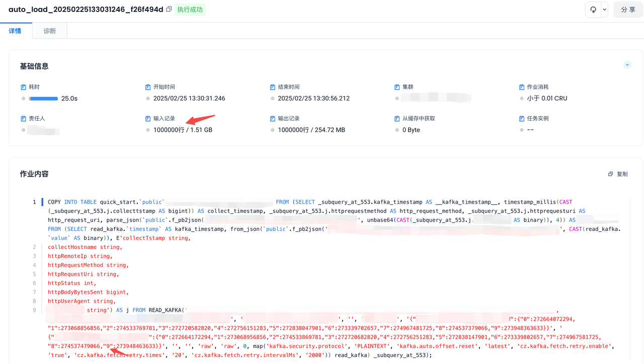Viewport: 644px width, 364px height.
Task: Copy the job ID next to title
Action: 169,10
